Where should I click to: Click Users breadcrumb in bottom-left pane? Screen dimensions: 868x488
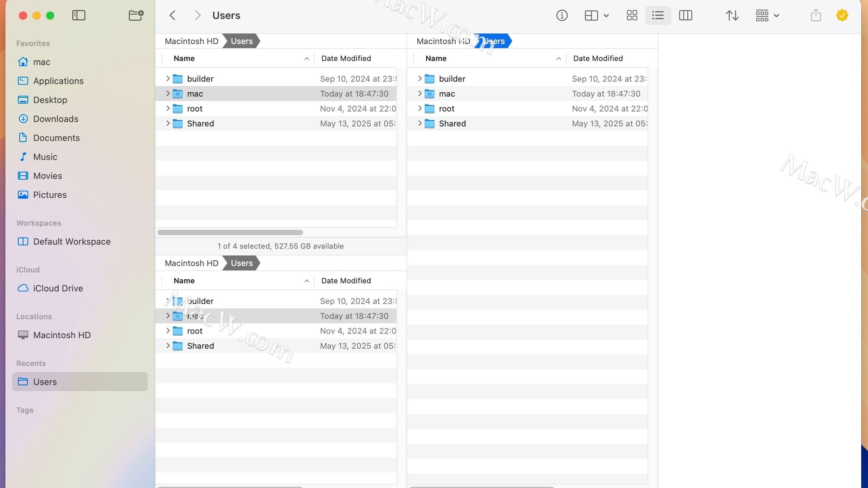pos(241,263)
